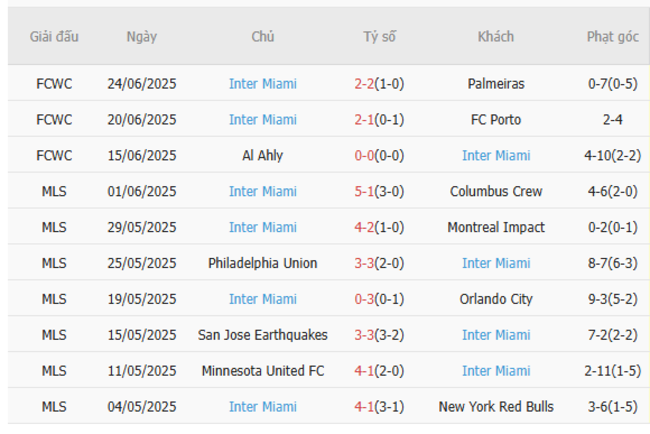The image size is (650, 434).
Task: Click the Al Ahly team name
Action: click(x=263, y=156)
